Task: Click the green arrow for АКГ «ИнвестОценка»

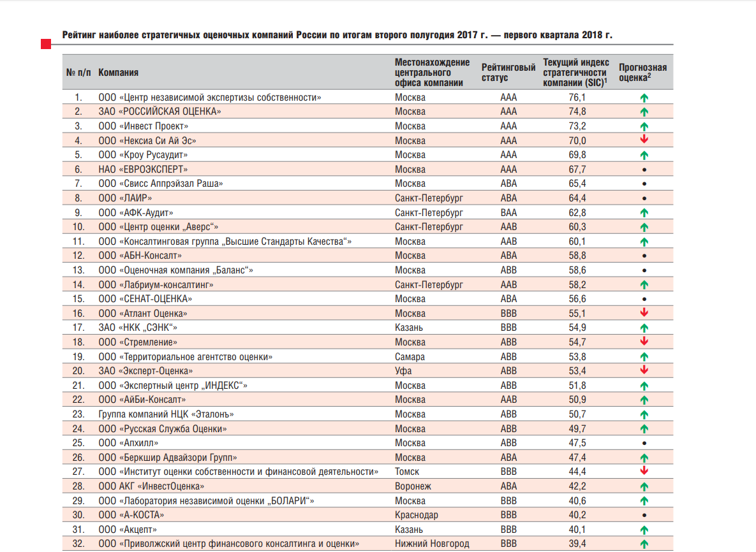Action: 644,486
